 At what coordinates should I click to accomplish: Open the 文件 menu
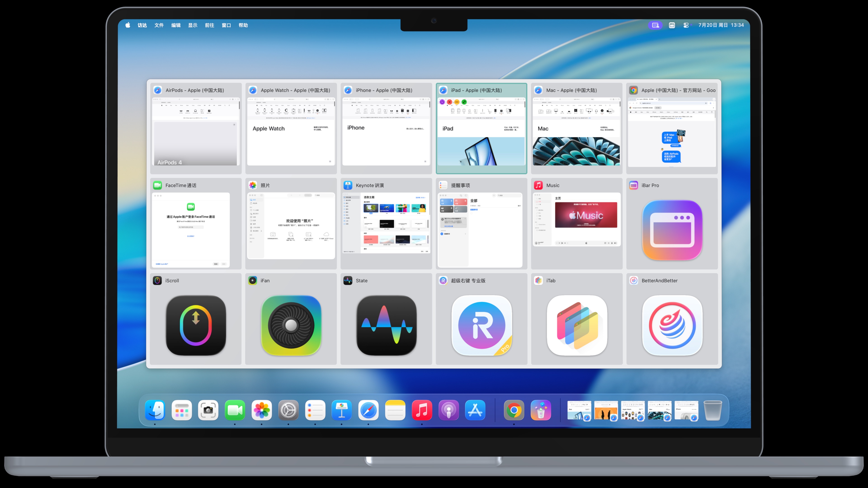[159, 25]
